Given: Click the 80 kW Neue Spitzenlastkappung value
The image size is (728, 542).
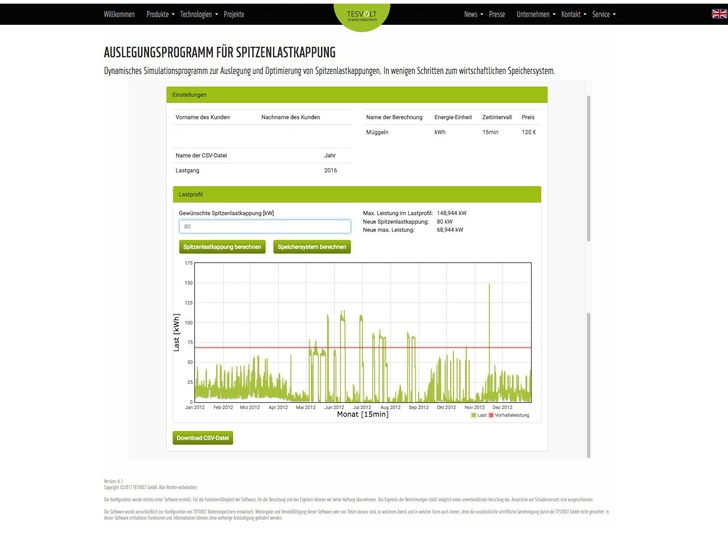Looking at the screenshot, I should point(445,222).
